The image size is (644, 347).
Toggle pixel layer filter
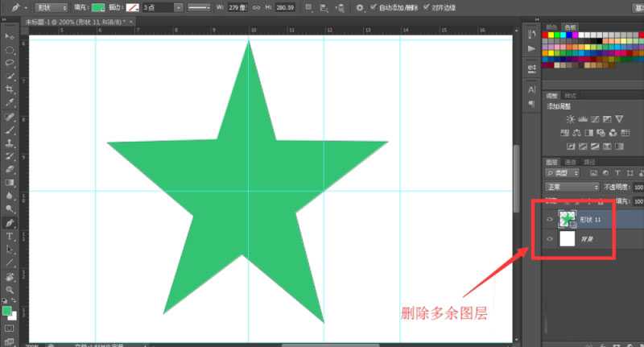coord(593,173)
